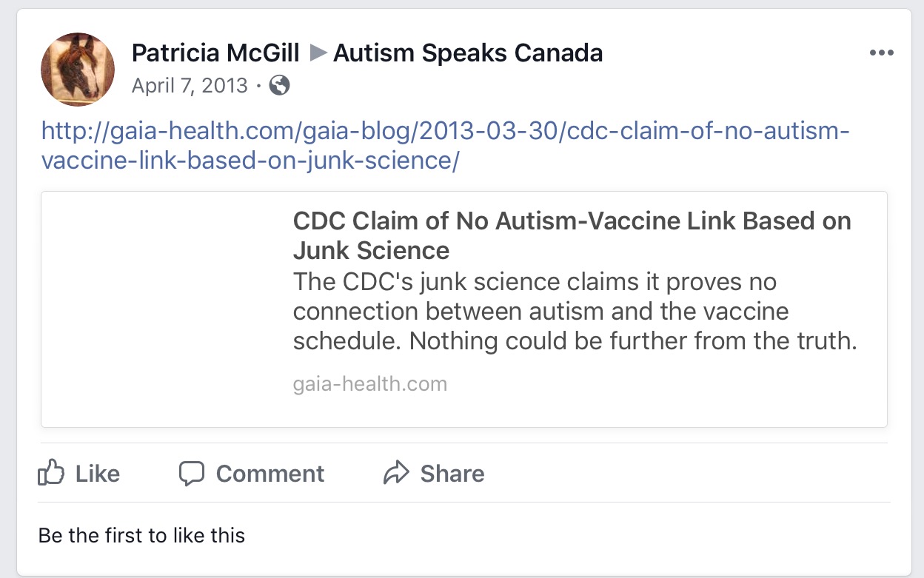Click the speech bubble Comment icon
Screen dimensions: 924x578
pos(192,473)
